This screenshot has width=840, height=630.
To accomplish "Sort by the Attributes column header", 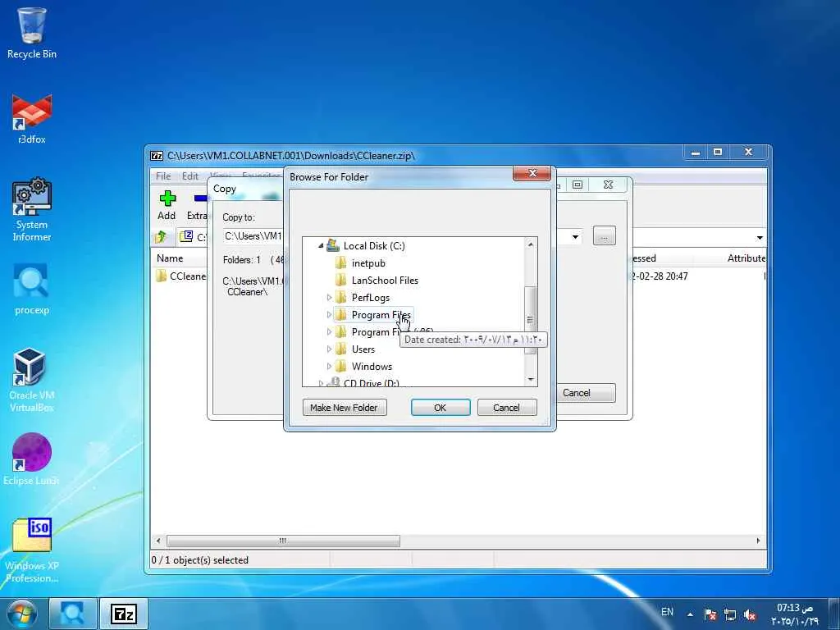I will 746,258.
